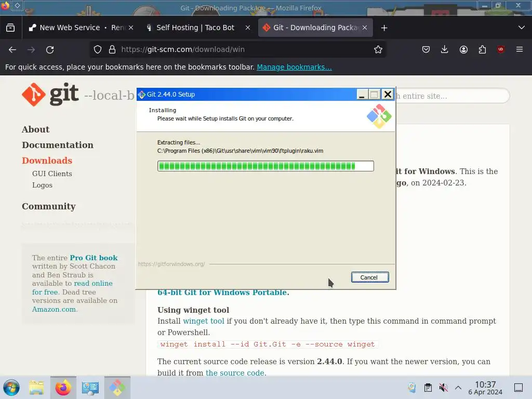Click the clipboard tray icon
The image size is (532, 399).
coord(428,388)
